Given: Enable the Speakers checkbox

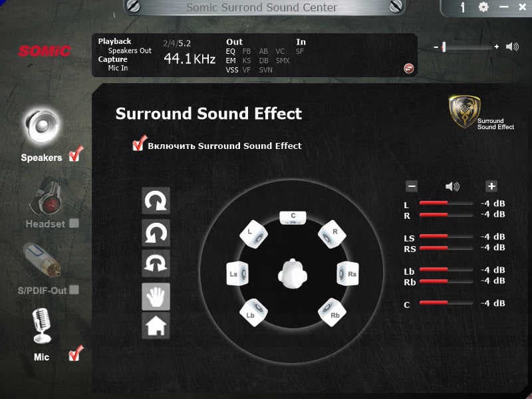Looking at the screenshot, I should tap(76, 154).
